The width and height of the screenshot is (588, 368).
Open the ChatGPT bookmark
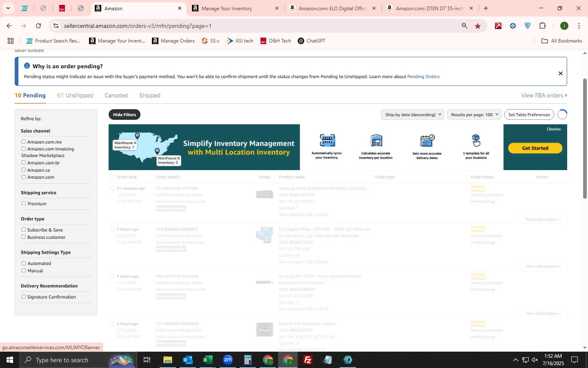[x=312, y=41]
